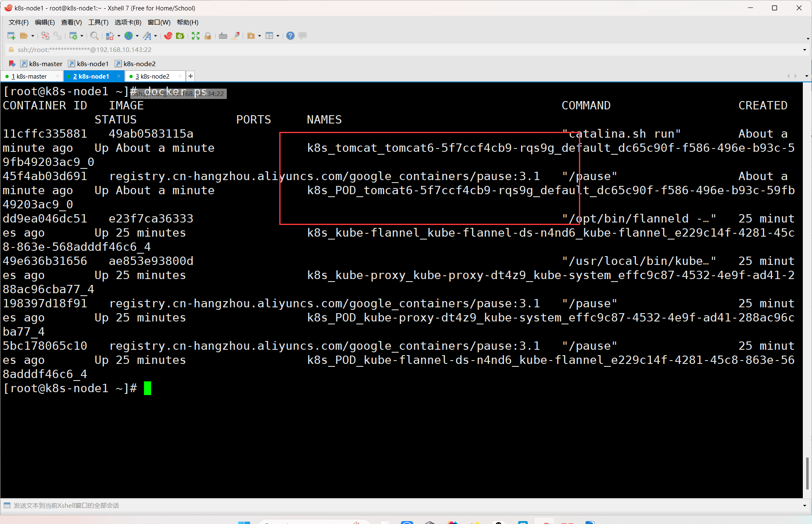Open the k8s-master link bar shortcut

[x=42, y=64]
